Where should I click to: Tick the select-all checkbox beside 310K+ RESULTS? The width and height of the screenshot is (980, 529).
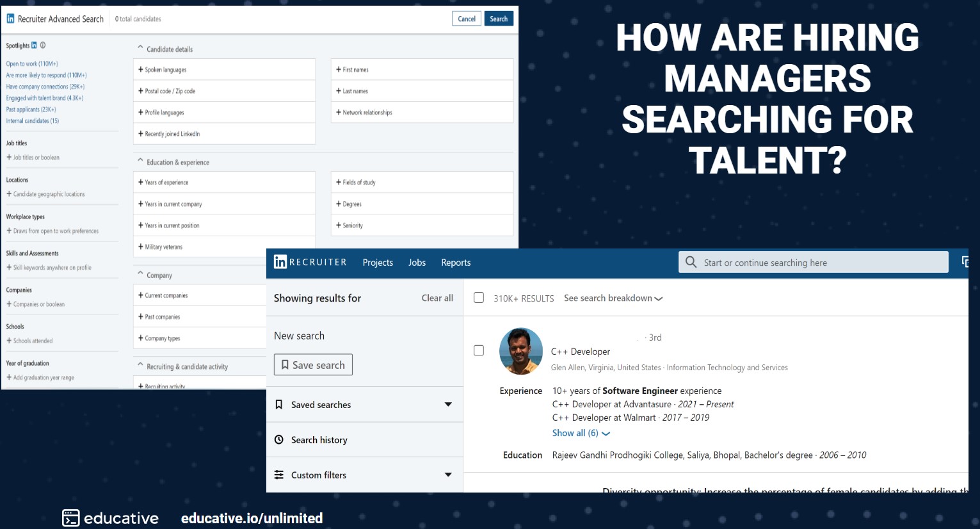coord(478,298)
